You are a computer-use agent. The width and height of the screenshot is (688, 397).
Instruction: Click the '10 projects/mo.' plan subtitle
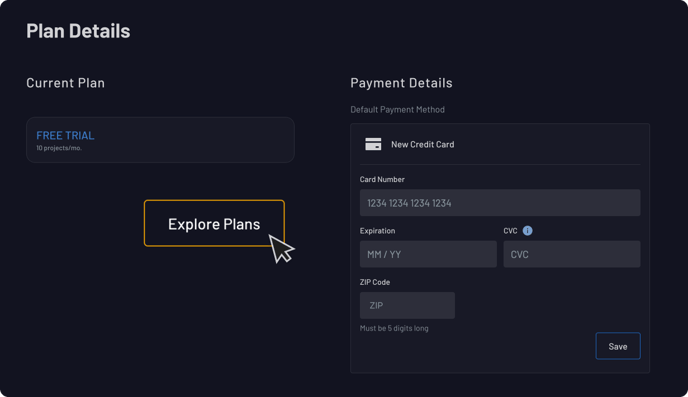pos(59,148)
